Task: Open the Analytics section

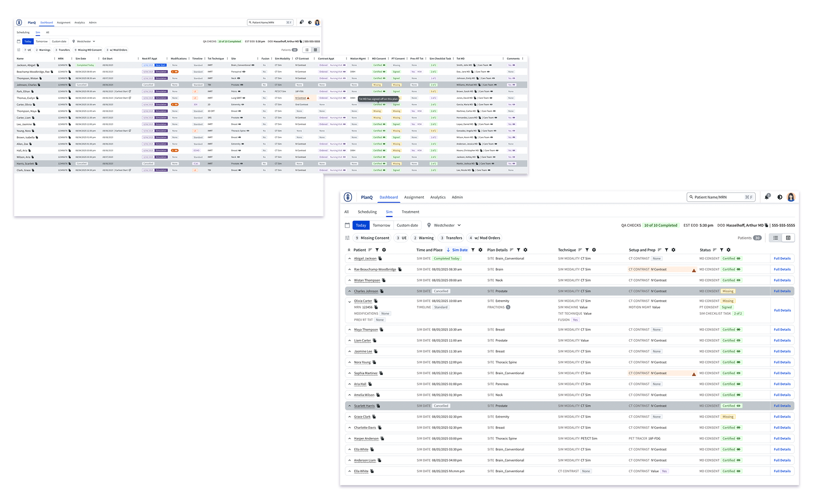Action: point(437,197)
